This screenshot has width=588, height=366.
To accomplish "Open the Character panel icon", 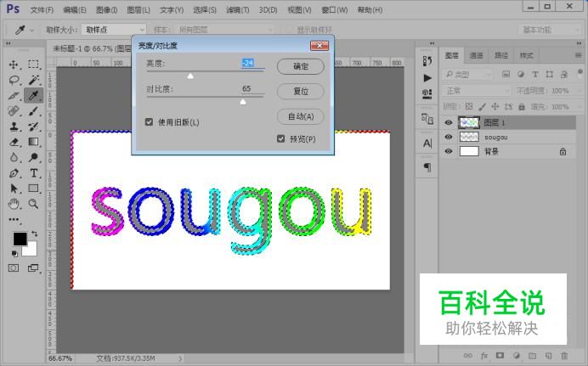I will pos(427,144).
